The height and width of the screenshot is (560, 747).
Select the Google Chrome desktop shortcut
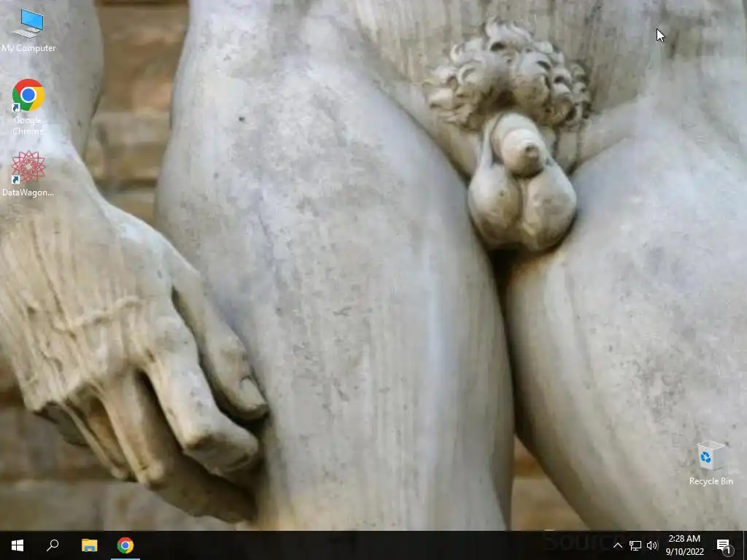pos(28,107)
